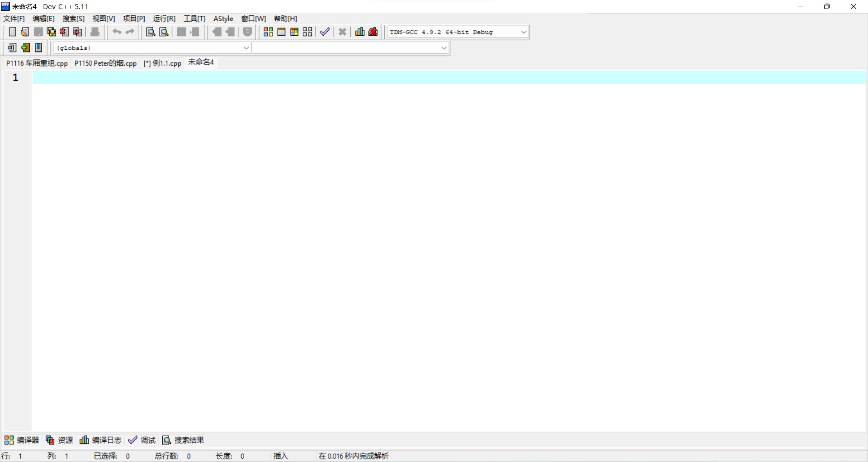This screenshot has width=868, height=462.
Task: Undo the last edit
Action: pos(117,32)
